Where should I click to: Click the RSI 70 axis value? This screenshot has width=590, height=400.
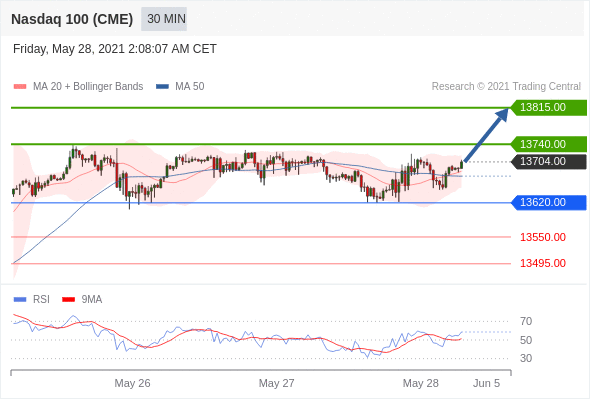[526, 321]
